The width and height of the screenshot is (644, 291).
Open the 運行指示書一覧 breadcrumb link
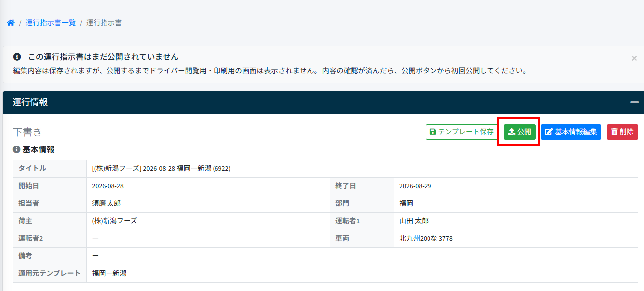pos(51,23)
